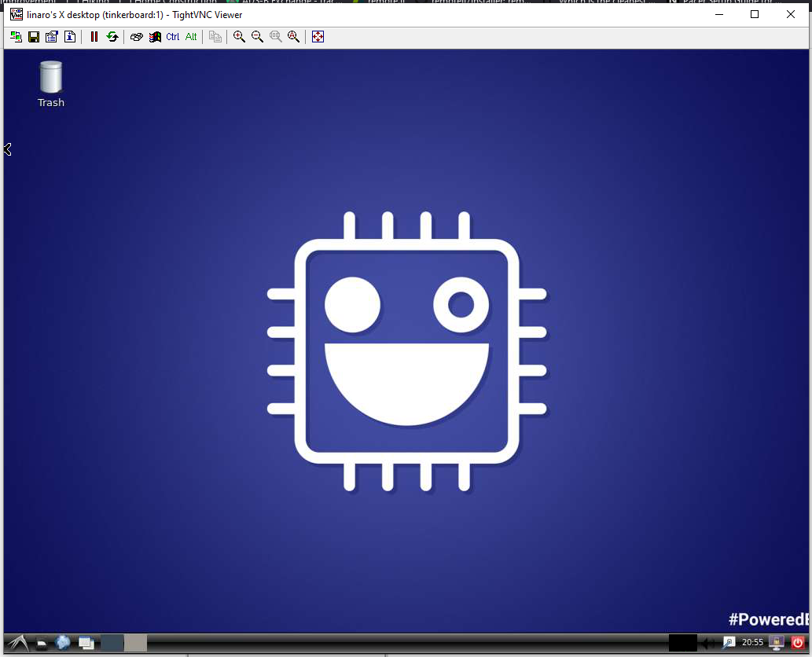Image resolution: width=812 pixels, height=657 pixels.
Task: Maximize the TightVNC Viewer window
Action: (755, 14)
